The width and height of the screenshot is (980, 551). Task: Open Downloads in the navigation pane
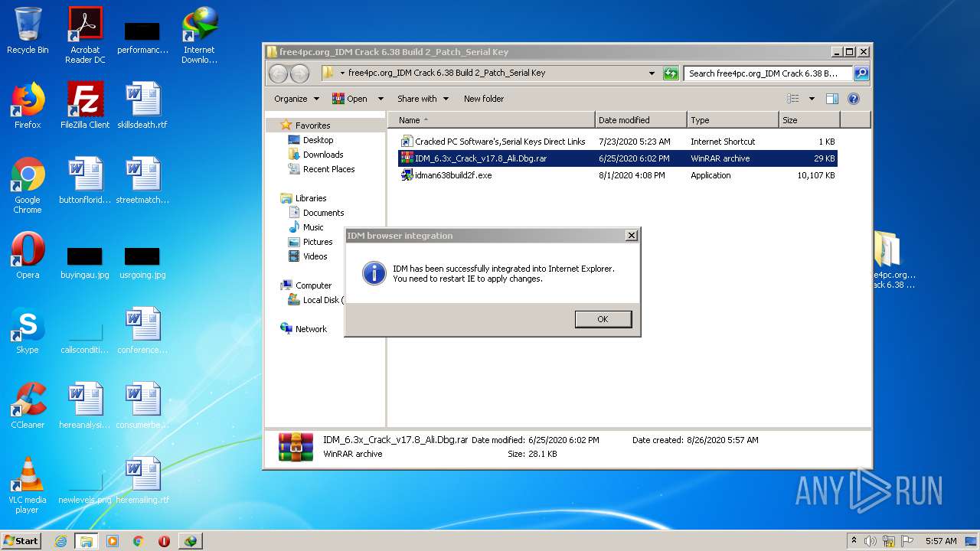323,155
